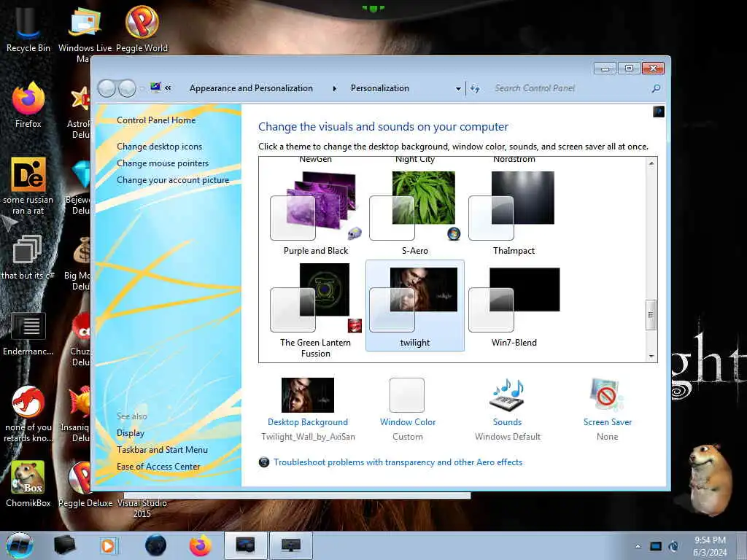Click the Appearance and Personalization breadcrumb
This screenshot has height=560, width=747.
[251, 88]
